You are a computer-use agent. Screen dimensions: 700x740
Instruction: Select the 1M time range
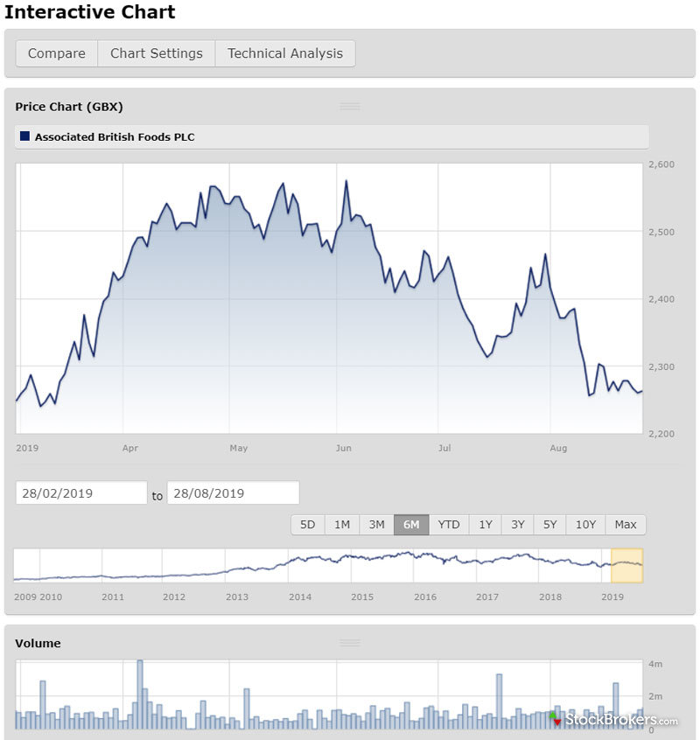tap(342, 524)
